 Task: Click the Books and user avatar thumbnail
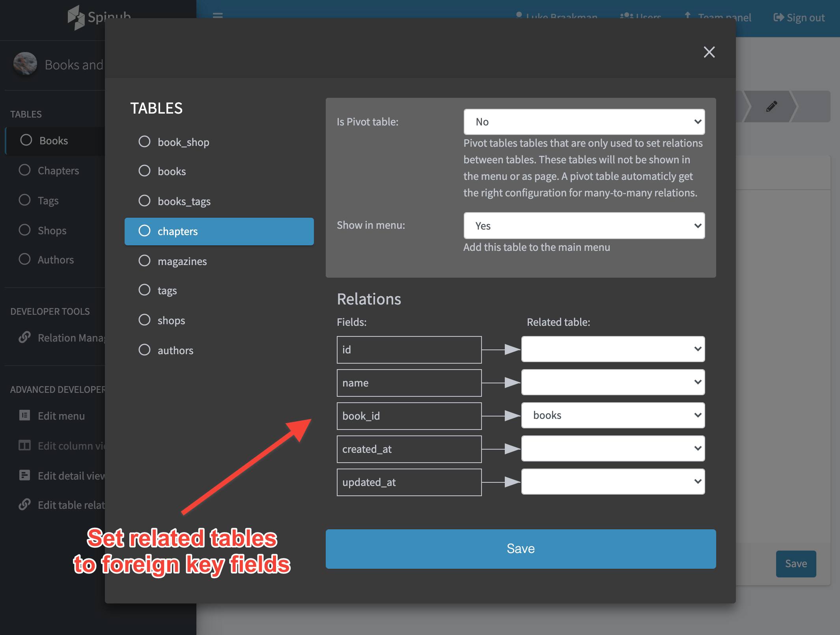point(24,63)
